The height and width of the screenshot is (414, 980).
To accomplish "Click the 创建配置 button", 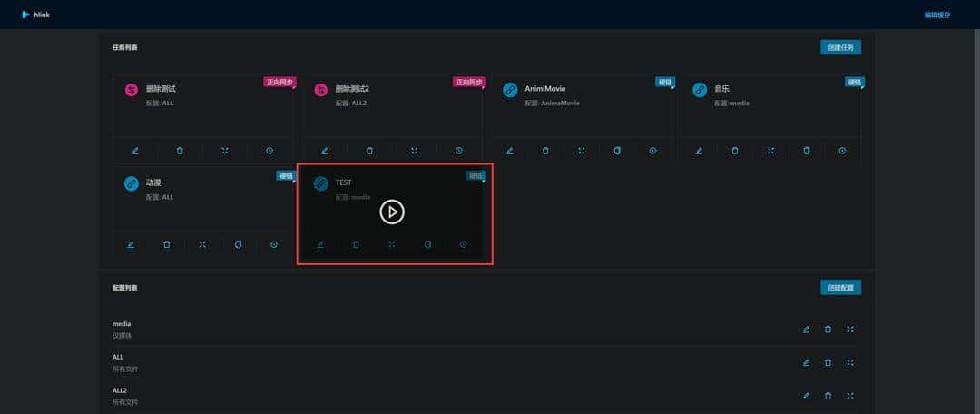I will (840, 288).
